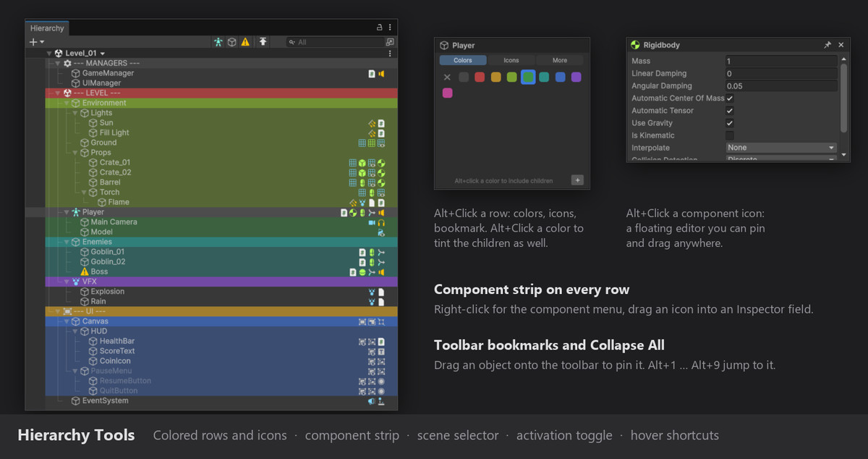868x459 pixels.
Task: Disable the Use Gravity checkbox
Action: (x=730, y=123)
